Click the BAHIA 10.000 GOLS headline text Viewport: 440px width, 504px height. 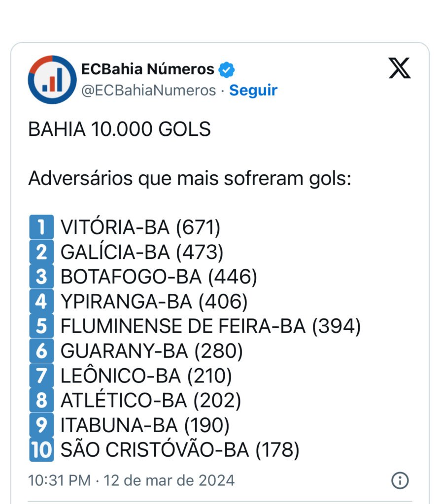[120, 129]
